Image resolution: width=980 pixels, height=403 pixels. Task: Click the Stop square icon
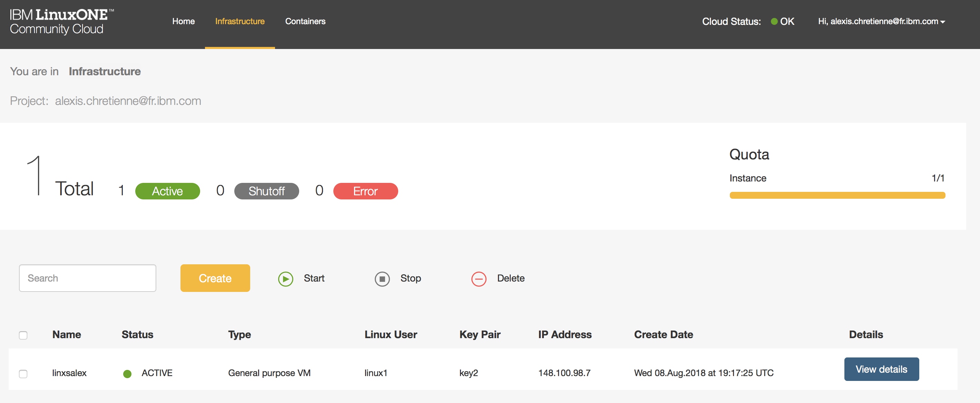[x=382, y=278]
